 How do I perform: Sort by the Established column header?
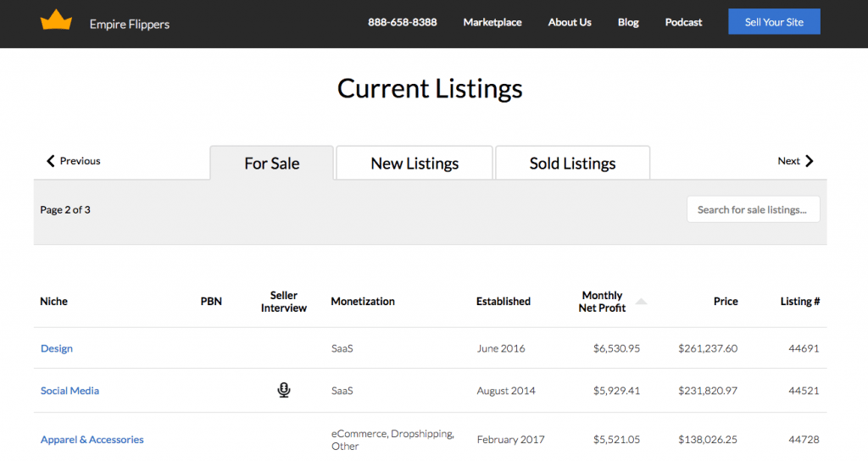click(x=504, y=302)
